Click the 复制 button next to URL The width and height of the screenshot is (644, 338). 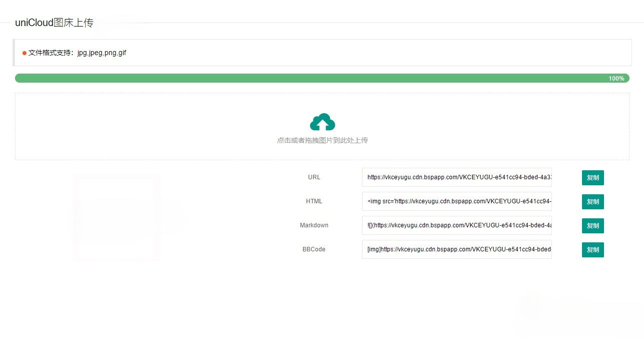coord(592,177)
